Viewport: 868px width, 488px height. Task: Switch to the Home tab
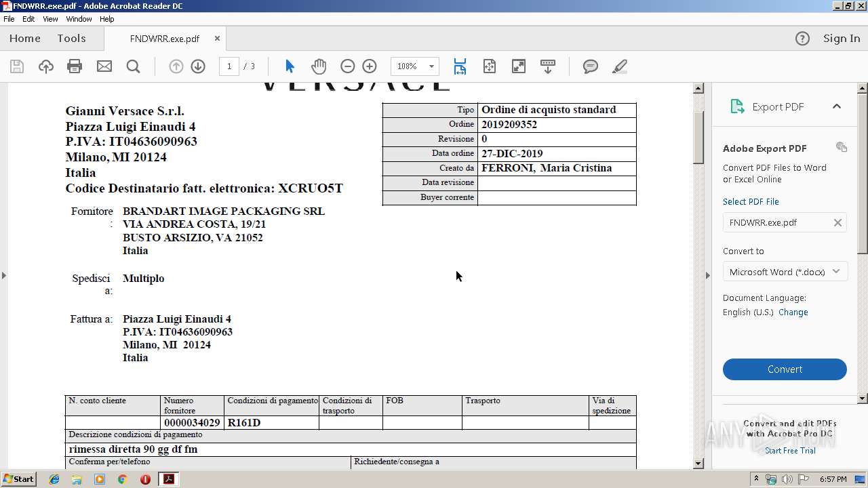25,39
